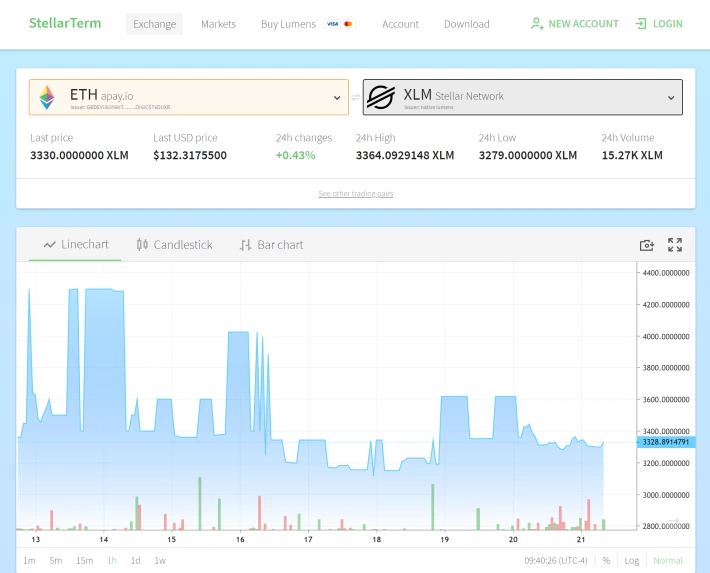Select the last price 3330.0000000 XLM
Viewport: 710px width, 573px height.
[x=79, y=155]
